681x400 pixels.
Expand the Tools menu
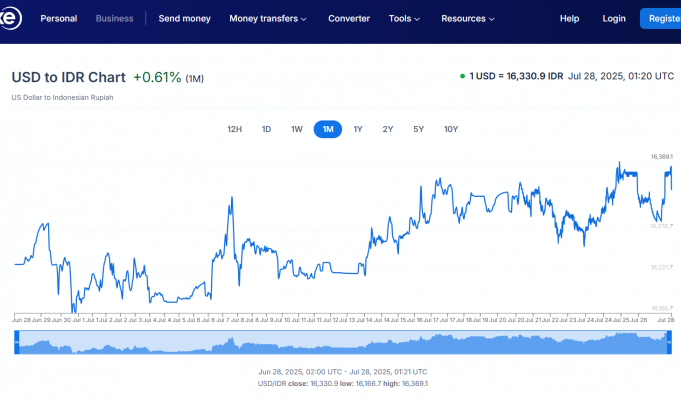(404, 18)
